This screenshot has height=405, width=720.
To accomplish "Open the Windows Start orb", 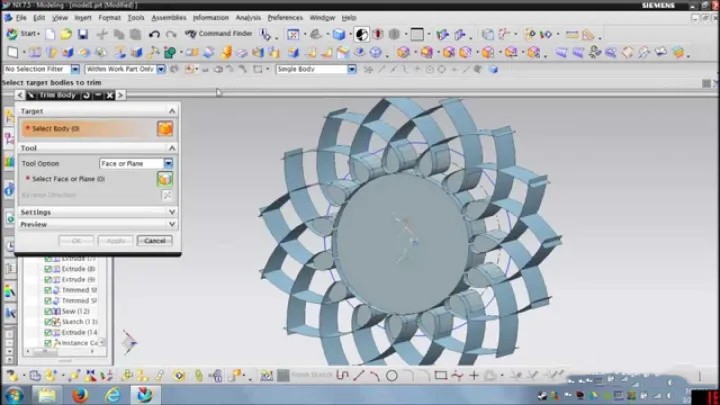I will [x=14, y=394].
